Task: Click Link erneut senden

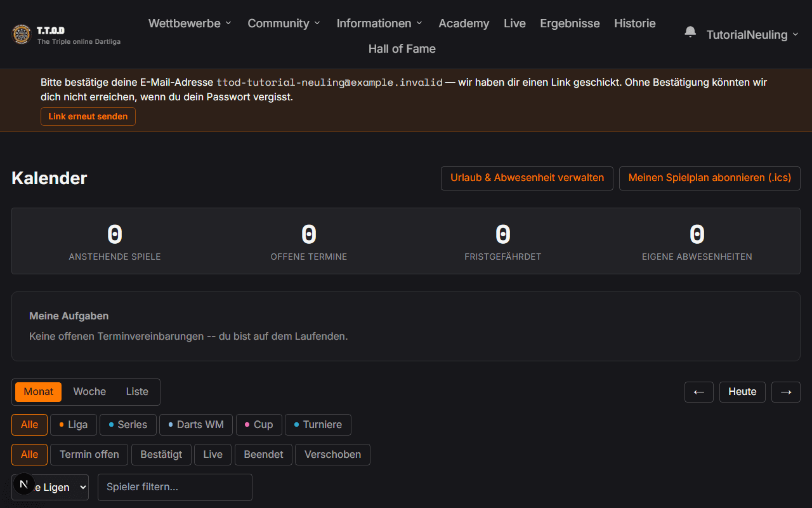Action: coord(88,116)
